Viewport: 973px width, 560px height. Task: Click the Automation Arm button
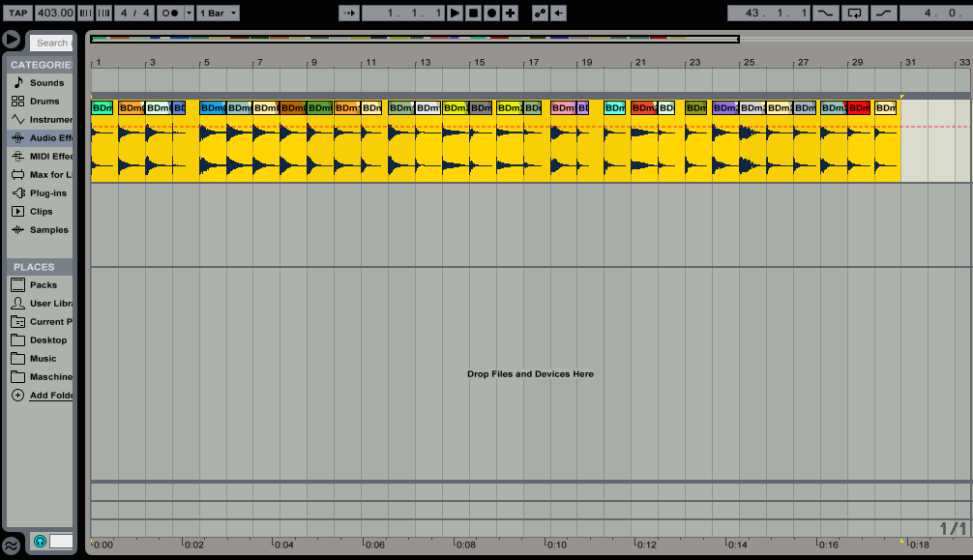pyautogui.click(x=540, y=13)
